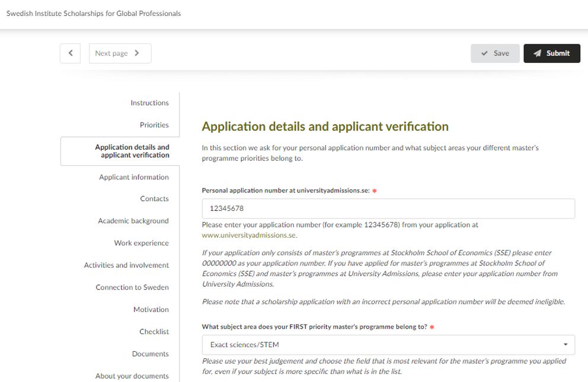
Task: Click the personal application number field
Action: click(x=388, y=208)
